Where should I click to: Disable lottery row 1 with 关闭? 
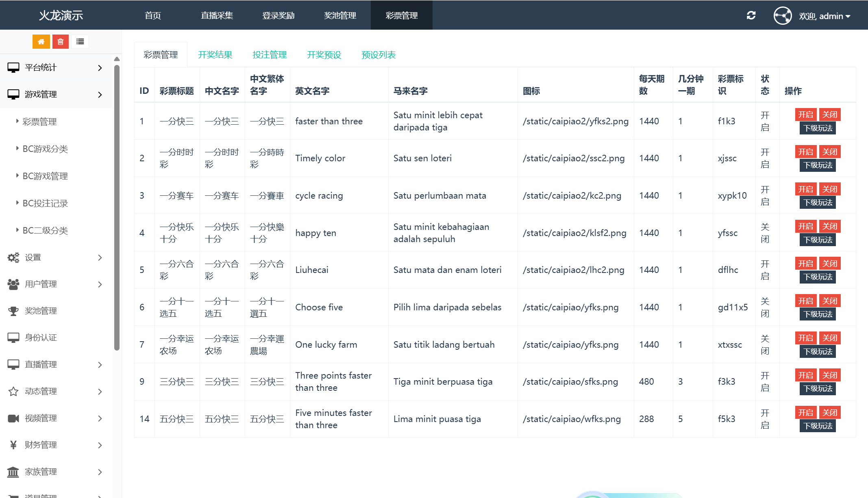(x=829, y=115)
